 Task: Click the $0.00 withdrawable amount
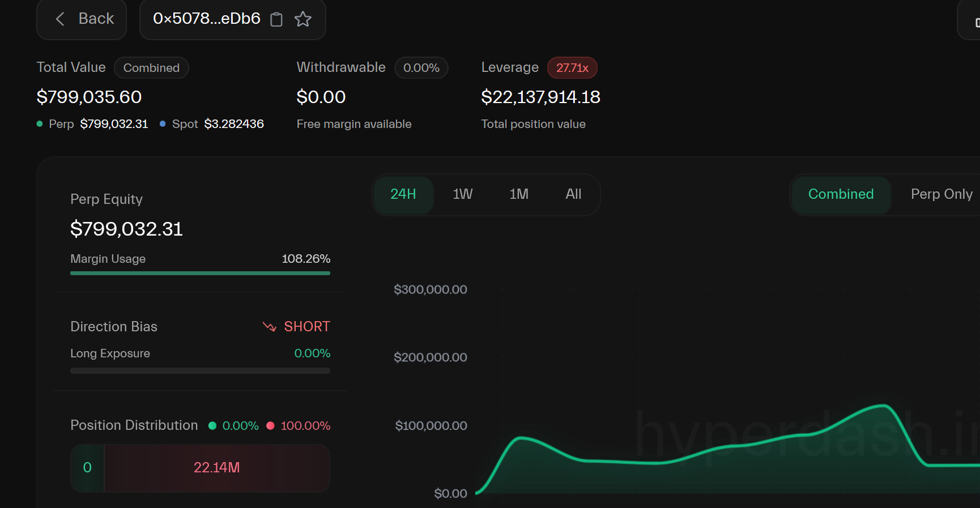(x=321, y=97)
